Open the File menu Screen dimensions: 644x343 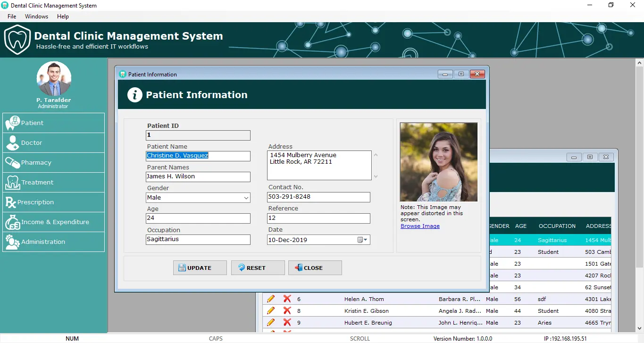(12, 17)
